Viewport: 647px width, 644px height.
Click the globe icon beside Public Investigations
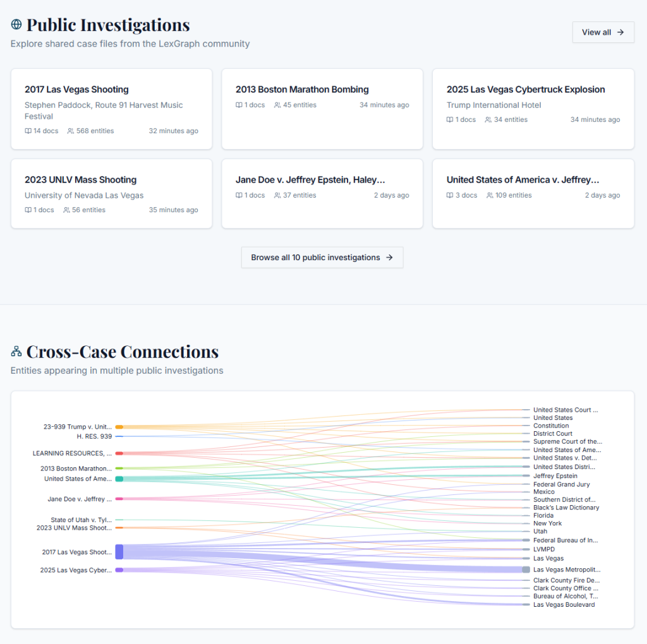click(x=16, y=25)
